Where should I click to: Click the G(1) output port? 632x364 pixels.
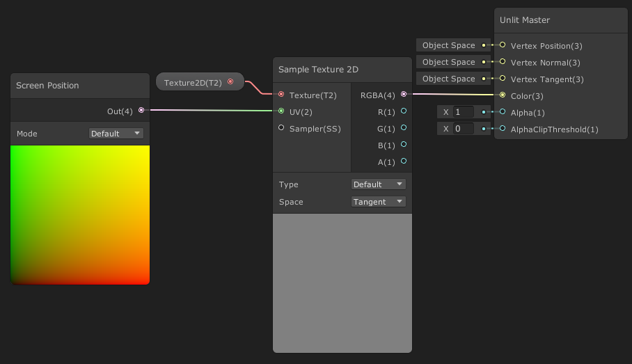click(404, 127)
